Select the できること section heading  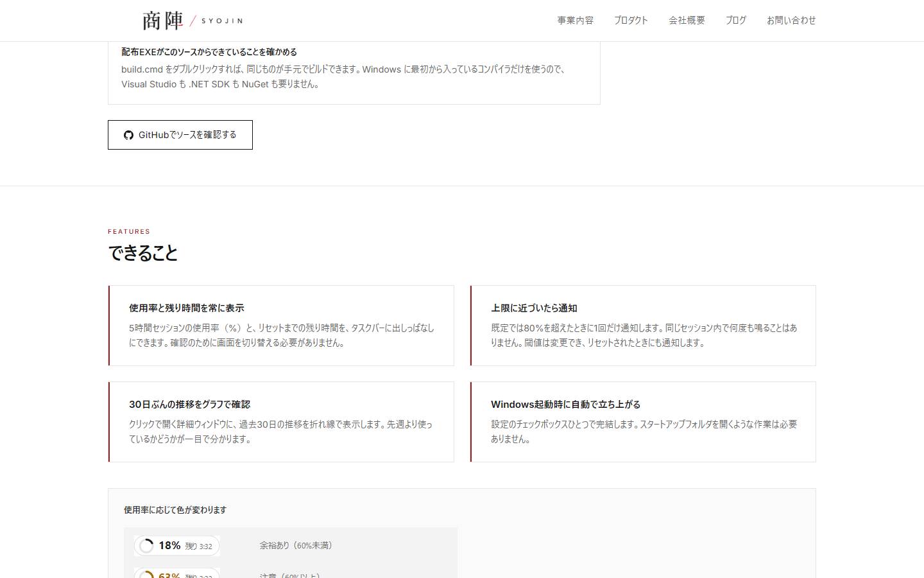tap(143, 253)
